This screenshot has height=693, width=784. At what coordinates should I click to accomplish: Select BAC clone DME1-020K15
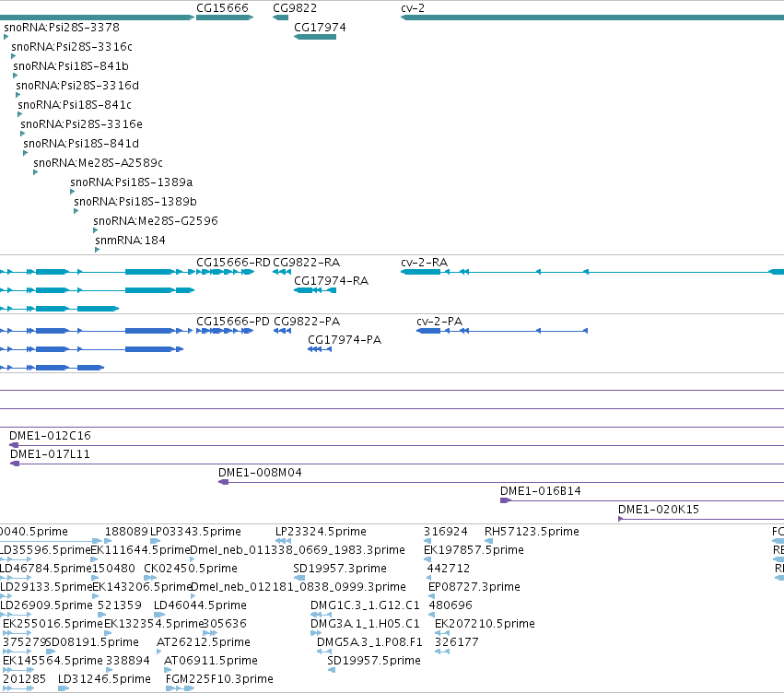coord(659,510)
